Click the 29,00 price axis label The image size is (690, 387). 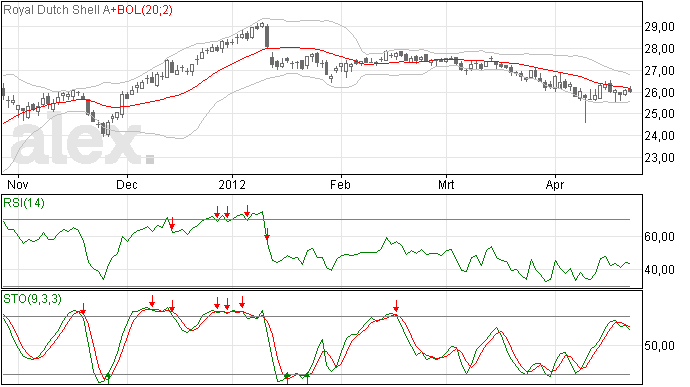[x=659, y=27]
